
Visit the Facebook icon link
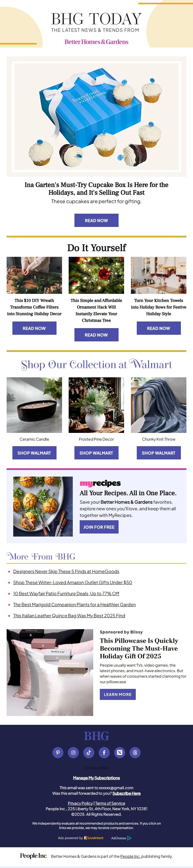tap(104, 752)
